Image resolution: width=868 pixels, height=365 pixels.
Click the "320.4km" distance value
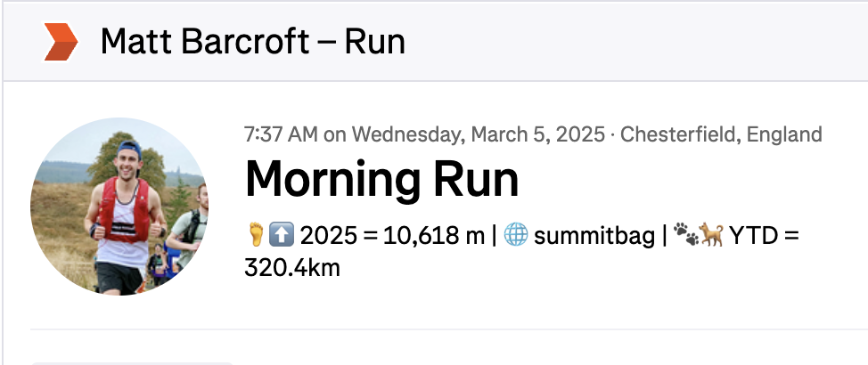coord(291,268)
